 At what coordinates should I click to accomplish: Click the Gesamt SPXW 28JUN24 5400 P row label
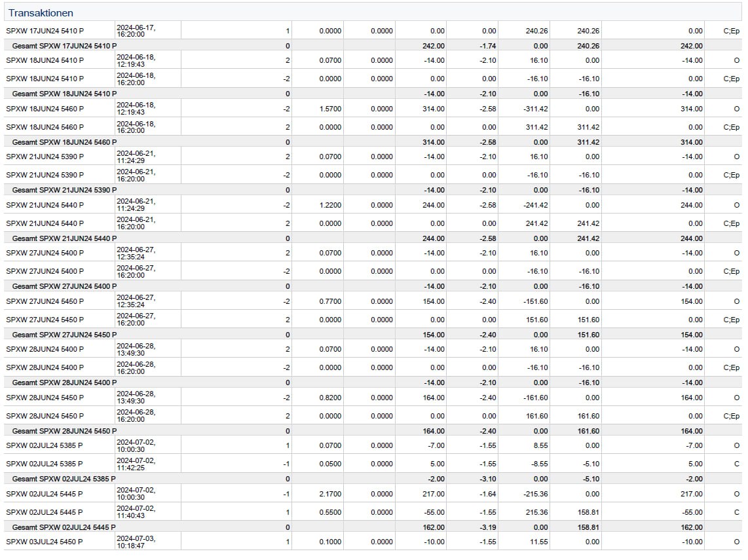pyautogui.click(x=64, y=383)
